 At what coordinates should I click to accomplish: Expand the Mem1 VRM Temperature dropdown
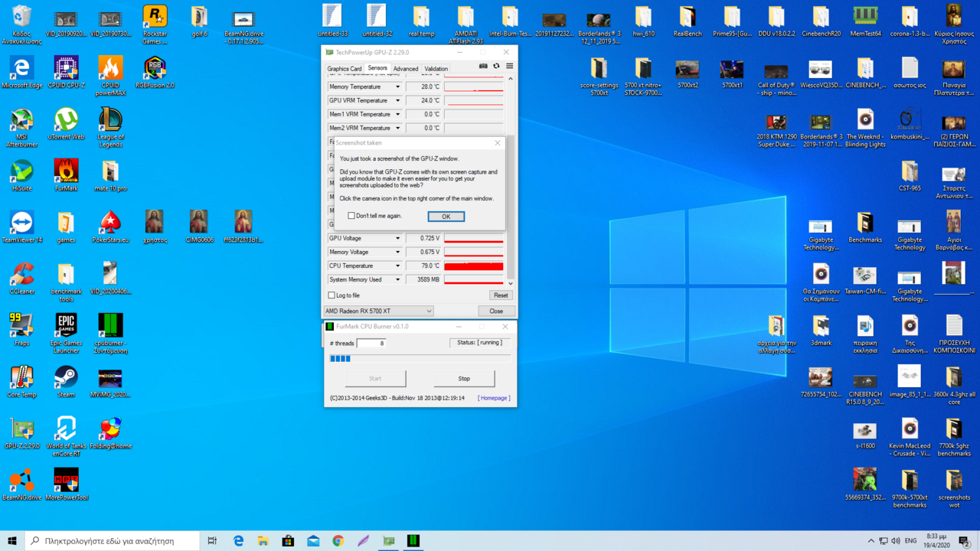(x=397, y=115)
